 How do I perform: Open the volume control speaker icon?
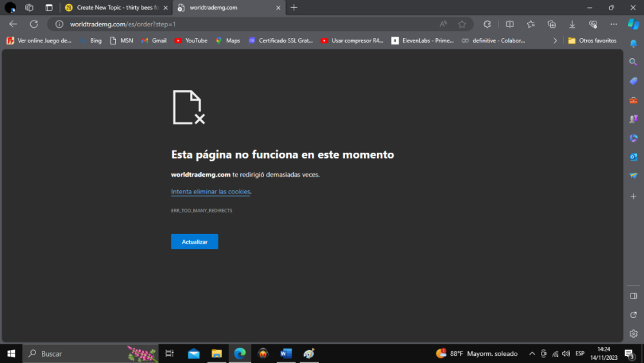click(x=566, y=353)
